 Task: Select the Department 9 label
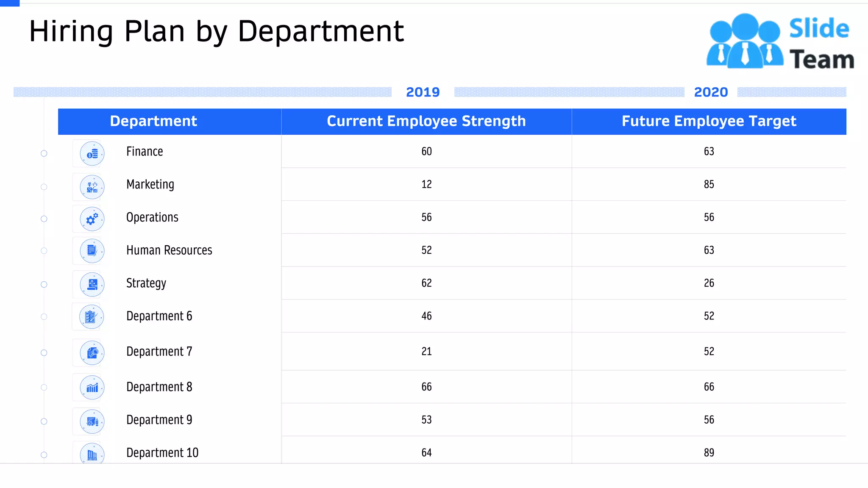coord(159,420)
